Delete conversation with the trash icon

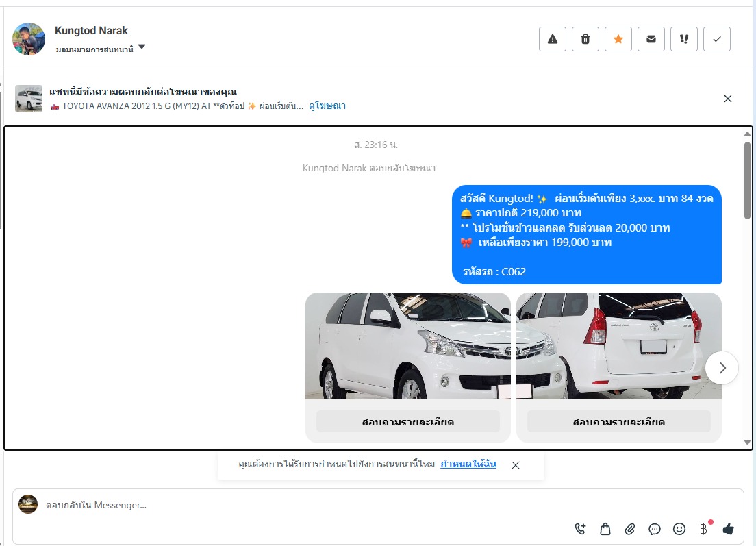[x=585, y=39]
